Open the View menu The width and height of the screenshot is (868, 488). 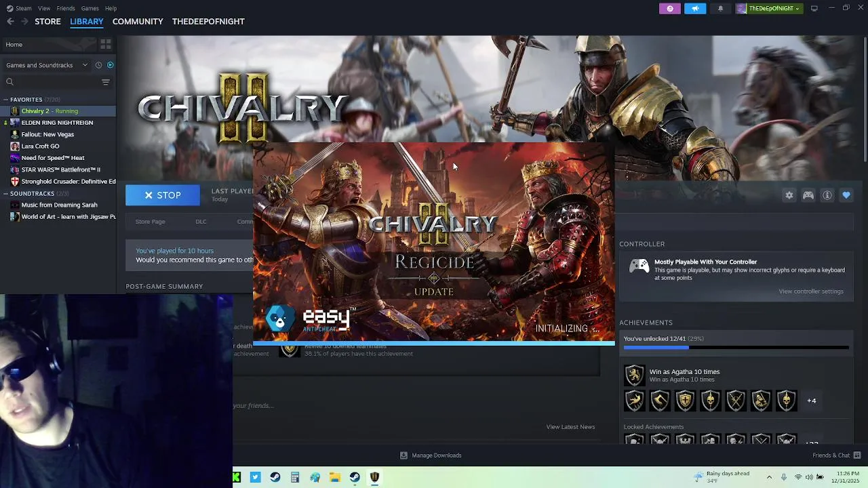[x=44, y=8]
